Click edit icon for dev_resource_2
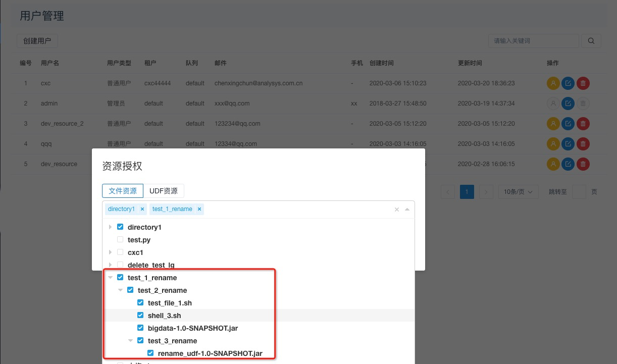 coord(568,124)
